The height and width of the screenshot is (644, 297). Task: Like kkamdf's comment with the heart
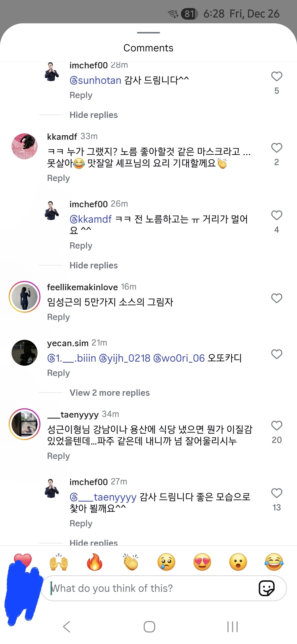click(x=277, y=148)
